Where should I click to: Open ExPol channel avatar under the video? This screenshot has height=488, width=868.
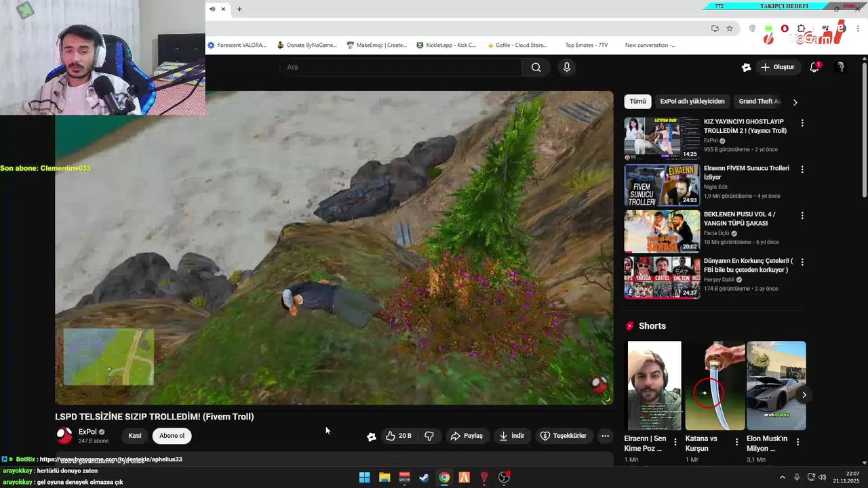tap(64, 436)
